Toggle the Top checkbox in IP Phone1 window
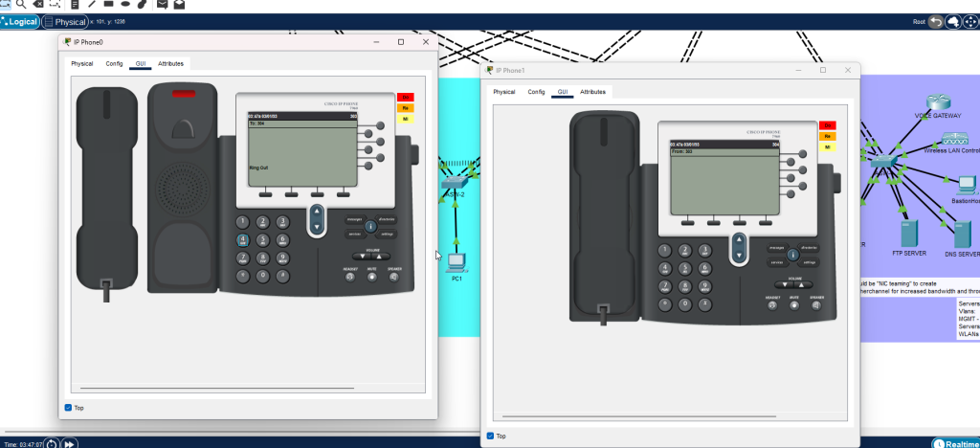The image size is (980, 448). pos(491,436)
